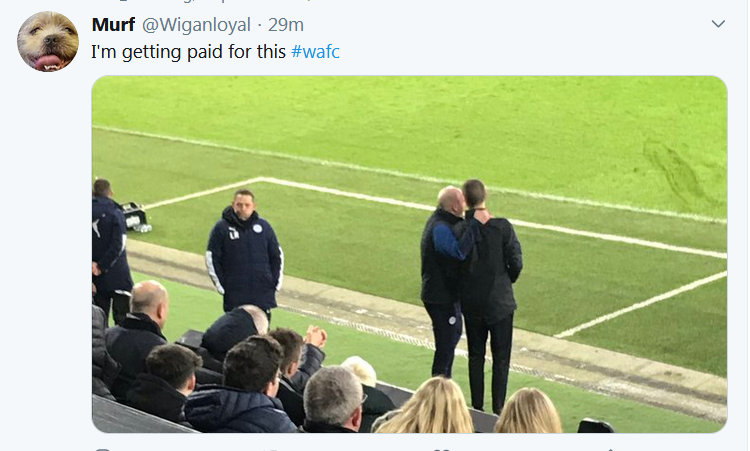Click the reply icon under the photo
The image size is (750, 451).
(x=102, y=447)
